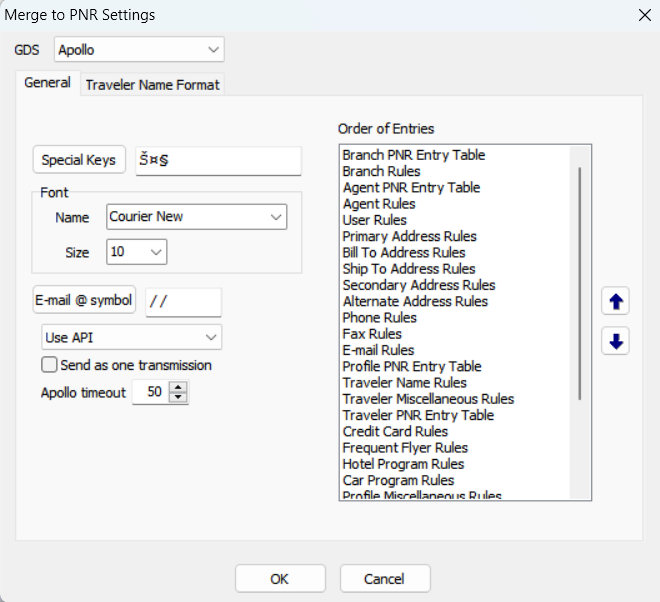Screen dimensions: 660x602
Task: Click the move entry down arrow
Action: click(x=616, y=341)
